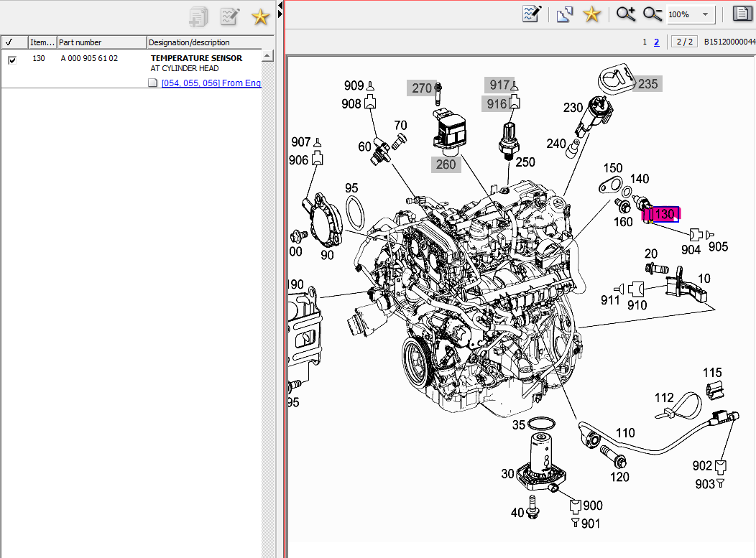Screen dimensions: 756x558
Task: Open the annotation notes tool above the diagram
Action: [531, 13]
